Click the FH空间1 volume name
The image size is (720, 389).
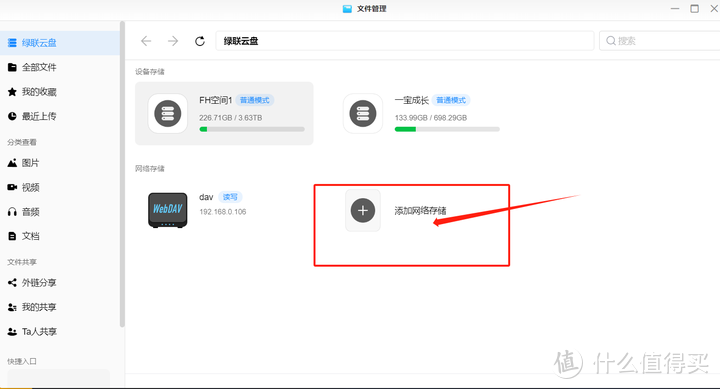click(x=216, y=100)
